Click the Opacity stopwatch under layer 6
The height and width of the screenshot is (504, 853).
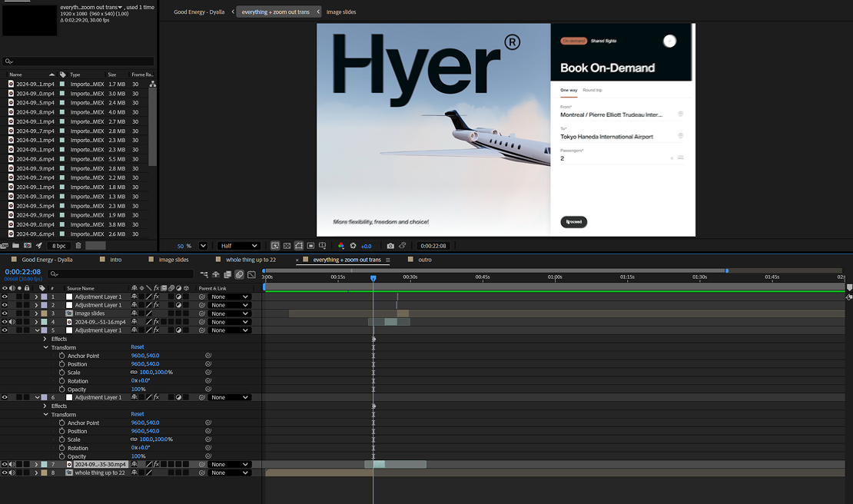coord(61,456)
